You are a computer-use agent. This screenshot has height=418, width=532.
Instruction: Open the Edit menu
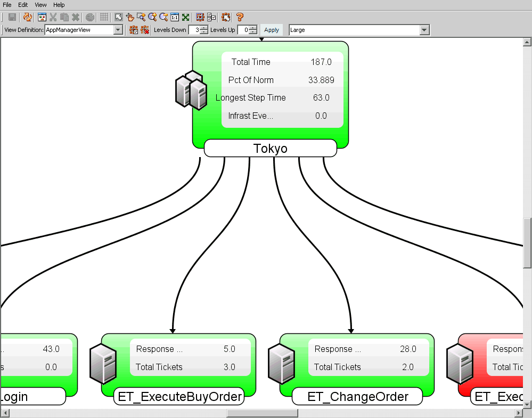(22, 4)
